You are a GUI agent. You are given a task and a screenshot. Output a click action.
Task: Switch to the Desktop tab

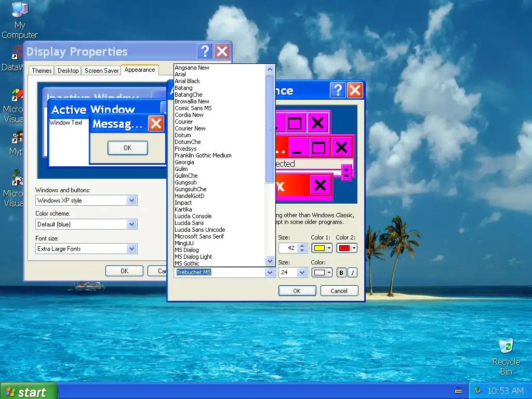[68, 71]
